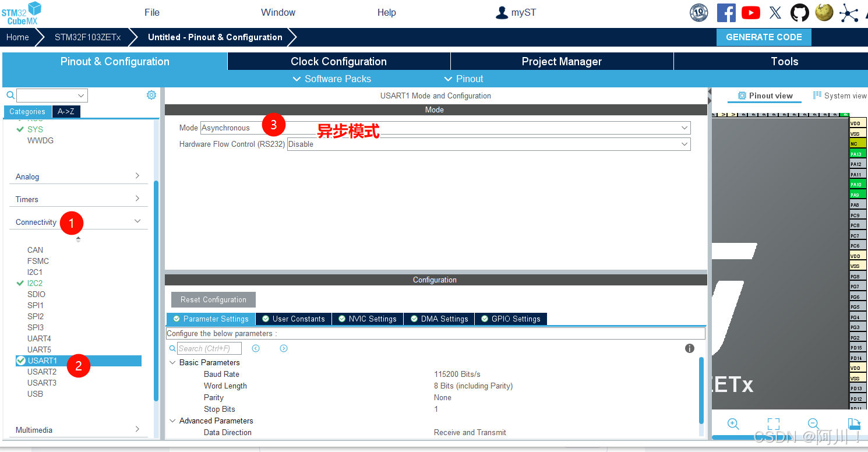Viewport: 868px width, 452px height.
Task: Open Hardware Flow Control dropdown
Action: tap(489, 144)
